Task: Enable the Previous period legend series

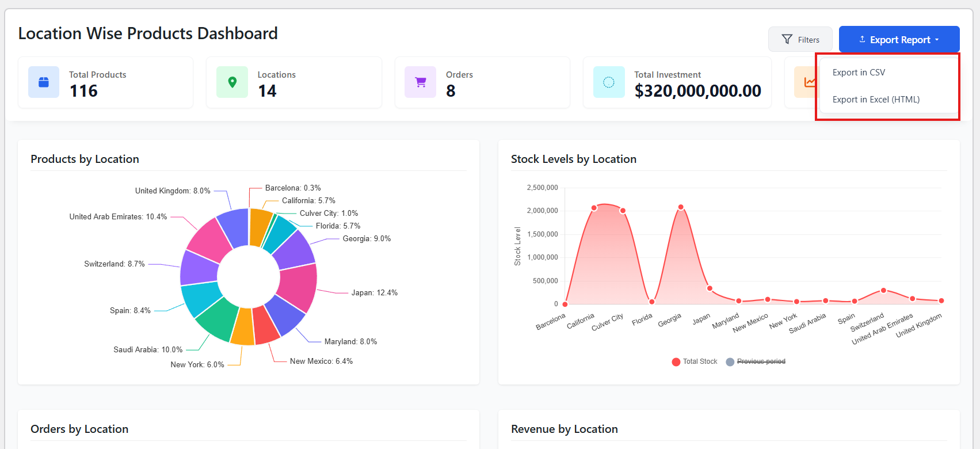Action: (761, 362)
